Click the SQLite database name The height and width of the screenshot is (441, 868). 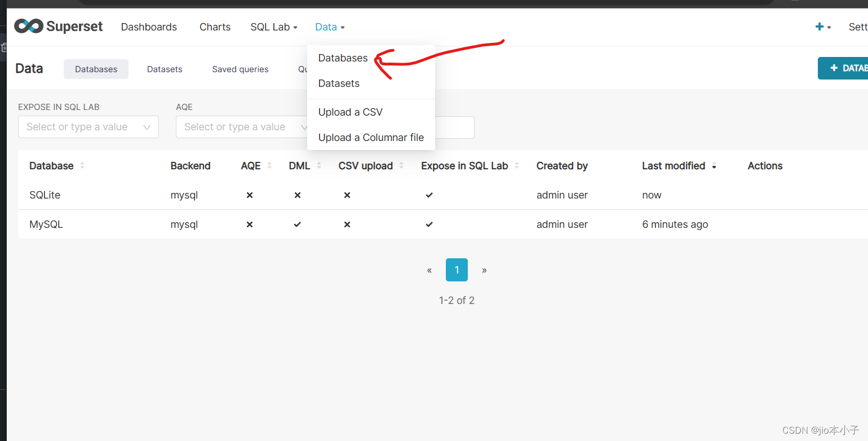[45, 195]
